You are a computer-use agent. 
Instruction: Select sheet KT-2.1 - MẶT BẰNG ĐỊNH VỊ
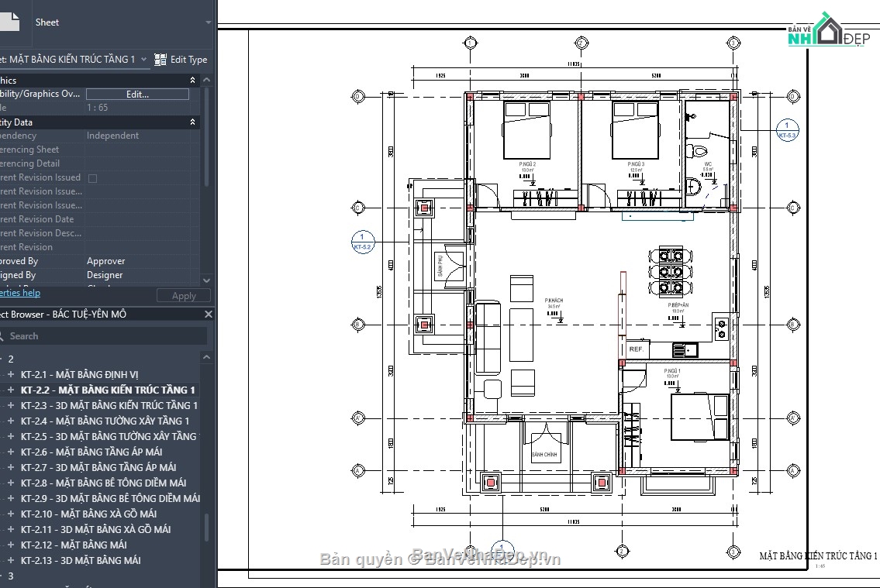[x=80, y=374]
